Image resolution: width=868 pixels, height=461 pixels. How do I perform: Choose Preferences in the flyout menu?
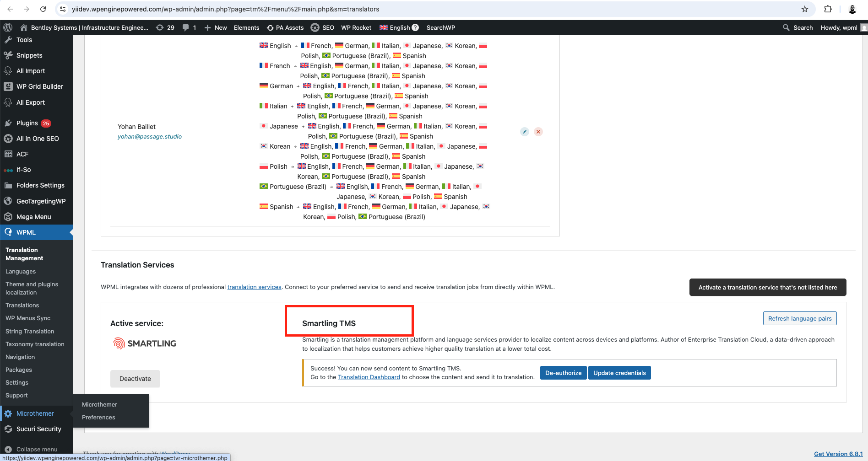click(x=98, y=417)
